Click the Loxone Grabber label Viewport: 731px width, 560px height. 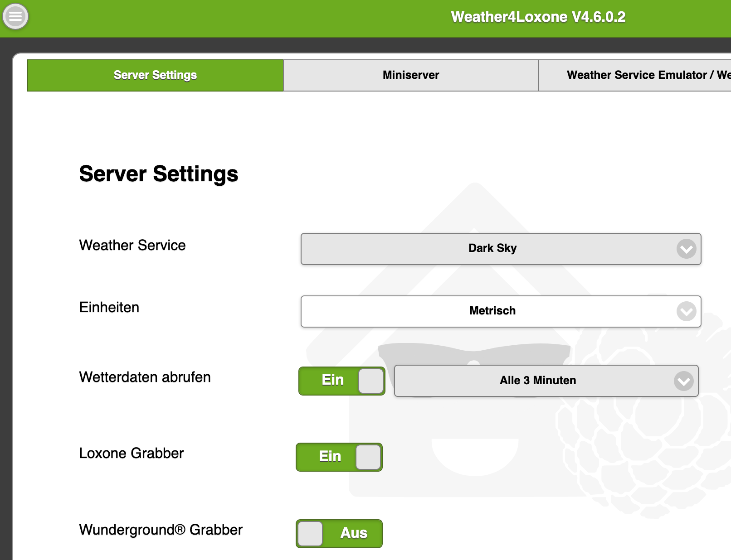132,453
